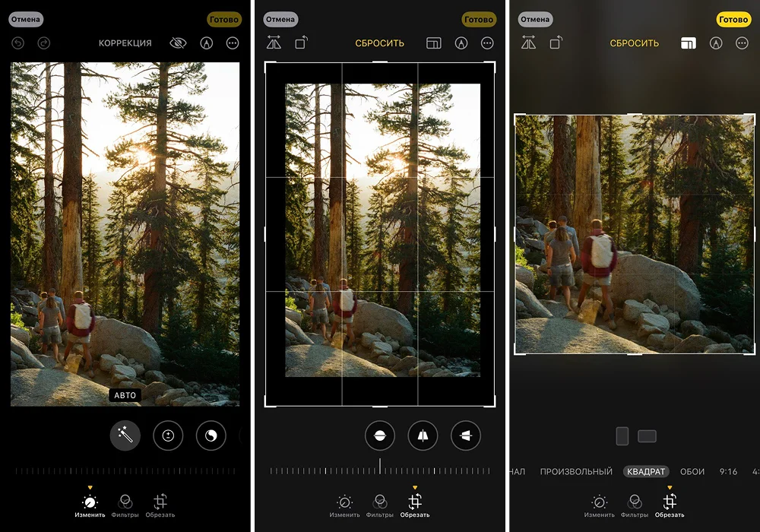Tap the Auto magic wand enhancement icon
Screen dimensions: 760x532
pyautogui.click(x=125, y=435)
